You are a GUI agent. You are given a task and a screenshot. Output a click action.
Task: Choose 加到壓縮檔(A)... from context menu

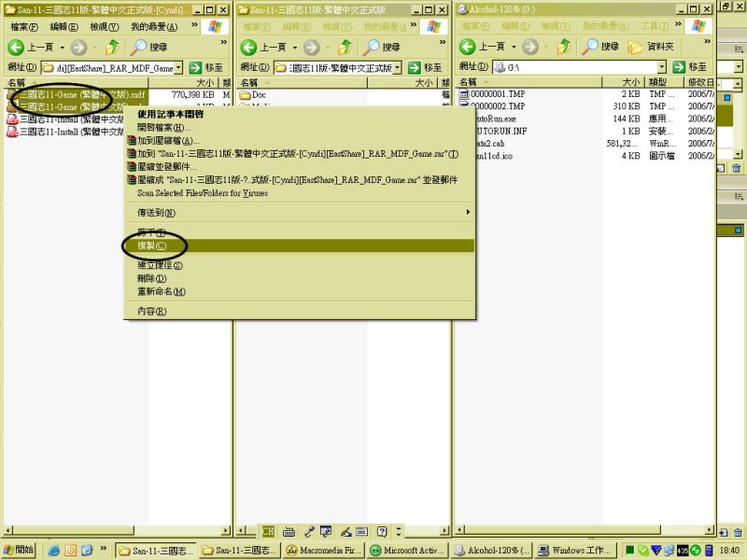299,141
